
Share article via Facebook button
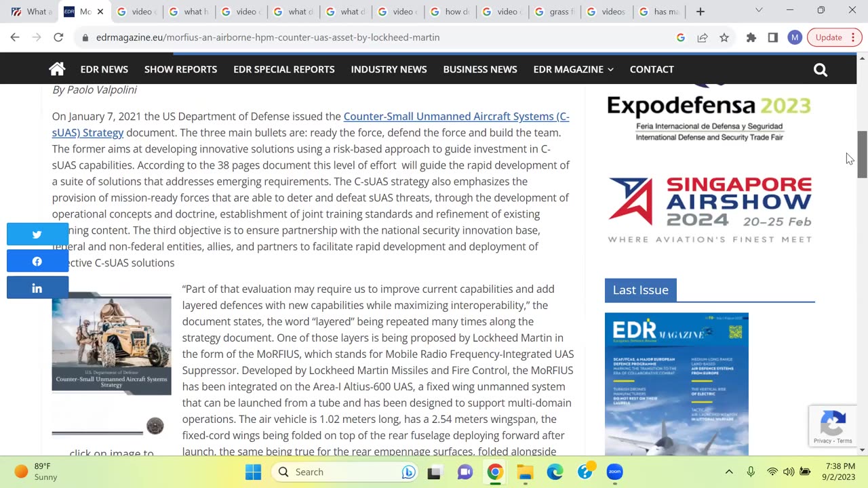[37, 261]
